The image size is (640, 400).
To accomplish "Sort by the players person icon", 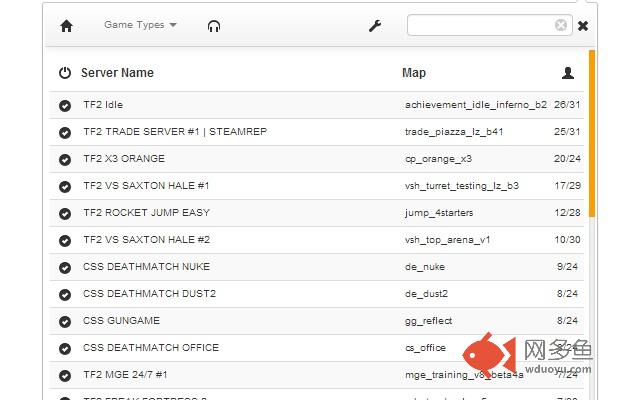I will pos(568,73).
